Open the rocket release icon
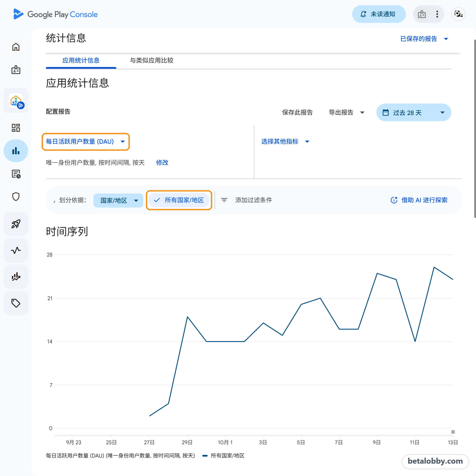The height and width of the screenshot is (476, 476). [x=16, y=224]
